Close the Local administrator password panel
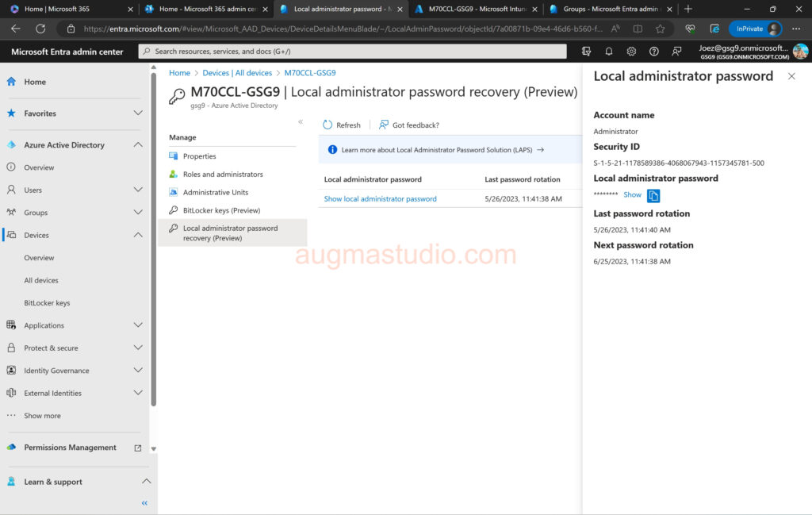Viewport: 812px width, 515px height. pyautogui.click(x=791, y=77)
